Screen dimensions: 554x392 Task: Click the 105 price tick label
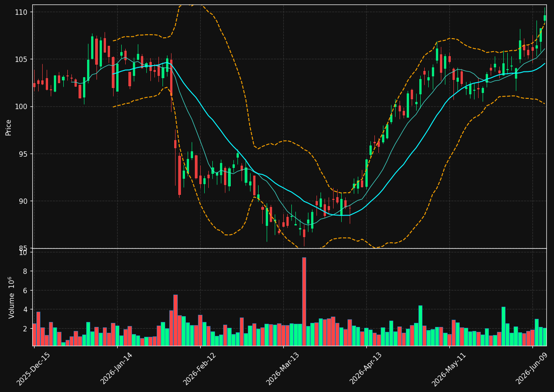[x=21, y=59]
